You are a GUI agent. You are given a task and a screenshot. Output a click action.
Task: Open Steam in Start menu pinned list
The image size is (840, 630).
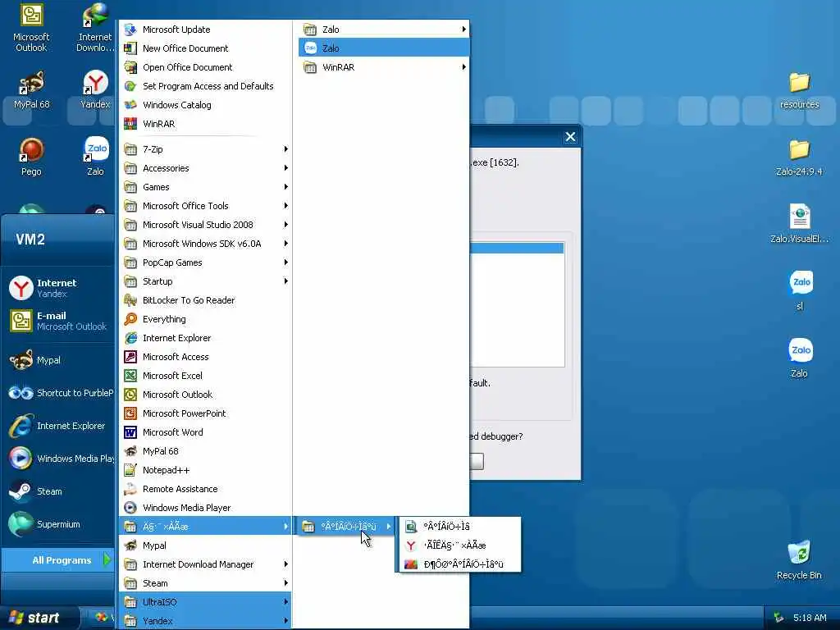pos(58,491)
